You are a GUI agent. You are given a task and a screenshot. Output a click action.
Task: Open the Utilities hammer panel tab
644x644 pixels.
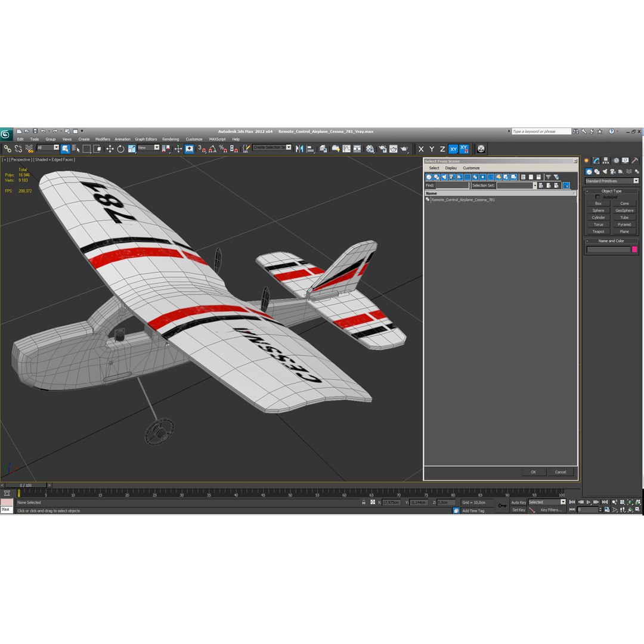point(635,160)
